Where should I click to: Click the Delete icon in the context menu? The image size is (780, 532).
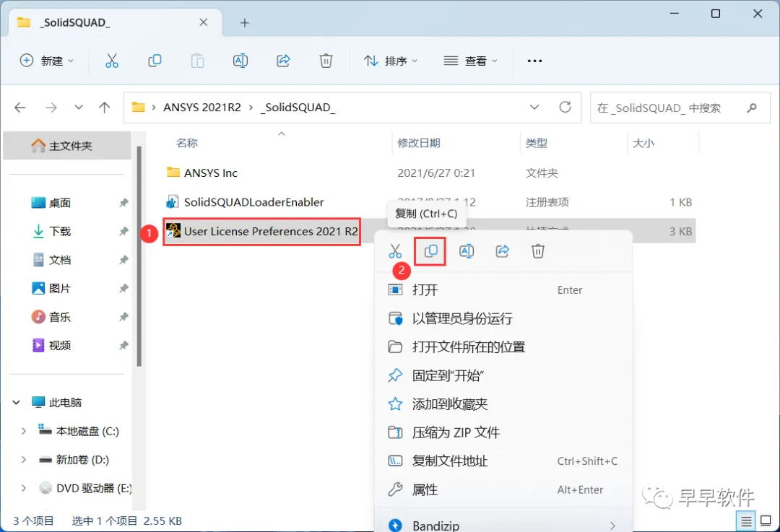(x=538, y=251)
